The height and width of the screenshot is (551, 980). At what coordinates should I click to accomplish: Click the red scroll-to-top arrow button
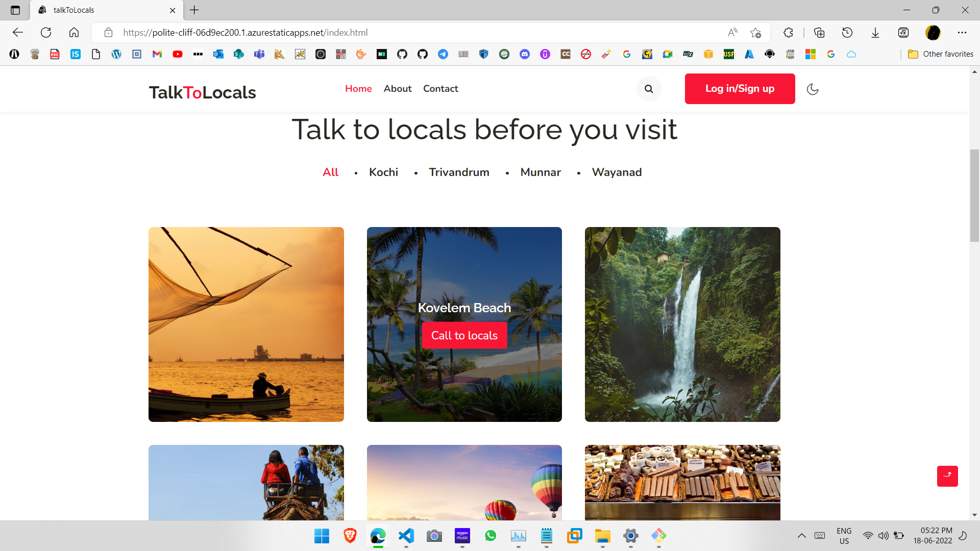947,475
